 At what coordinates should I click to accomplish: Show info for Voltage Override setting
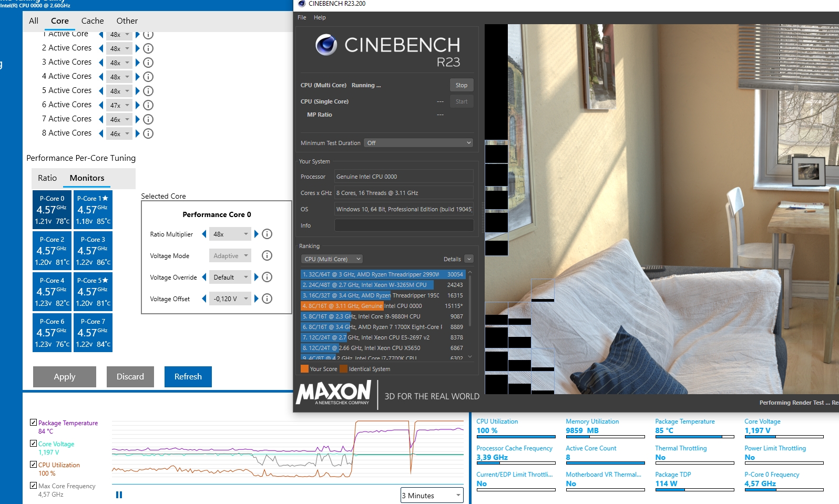pyautogui.click(x=267, y=277)
